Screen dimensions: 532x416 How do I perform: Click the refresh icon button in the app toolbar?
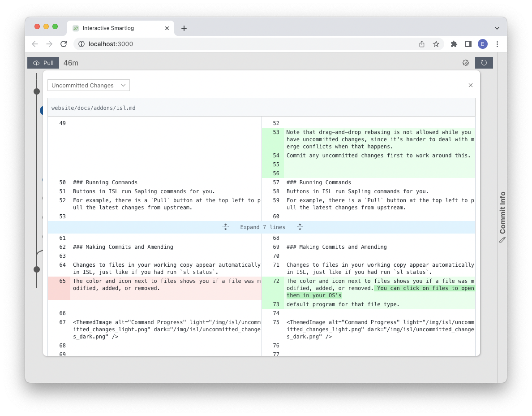[484, 63]
